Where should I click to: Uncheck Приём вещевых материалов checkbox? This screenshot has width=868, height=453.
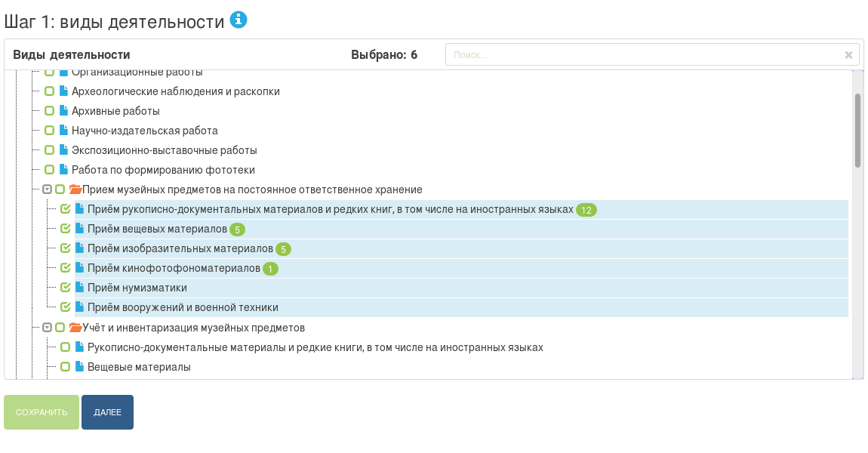click(65, 229)
